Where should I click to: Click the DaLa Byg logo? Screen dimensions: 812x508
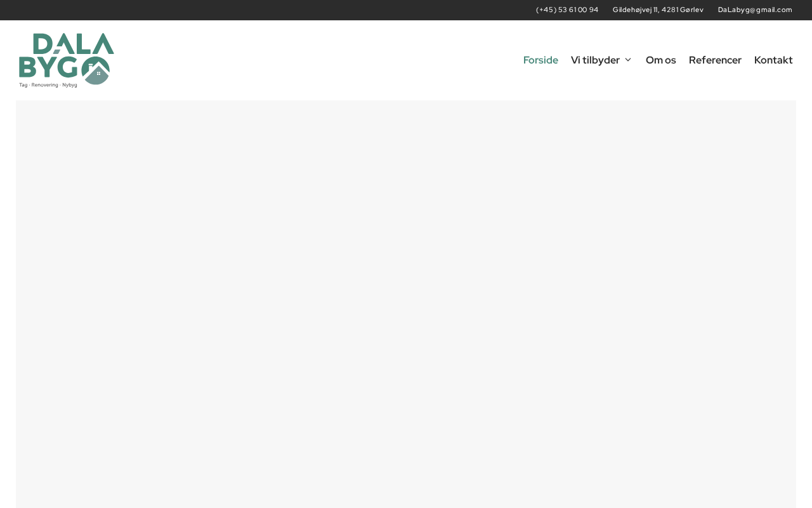[x=67, y=60]
